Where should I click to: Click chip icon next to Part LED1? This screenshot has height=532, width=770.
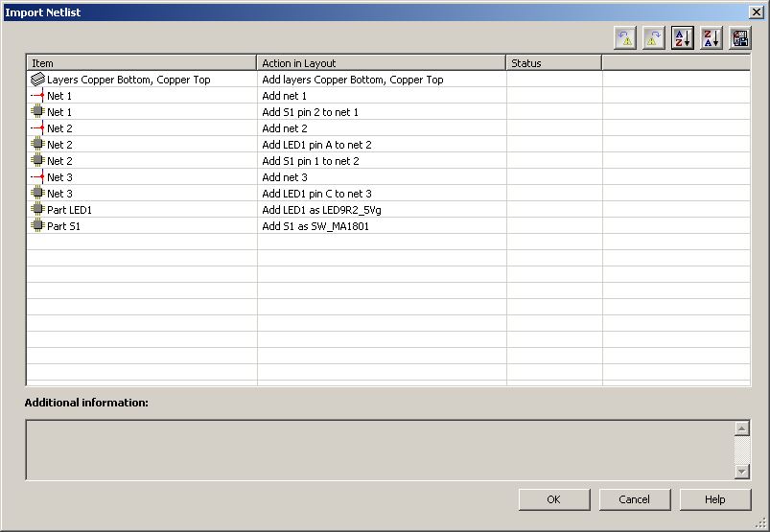[x=37, y=210]
